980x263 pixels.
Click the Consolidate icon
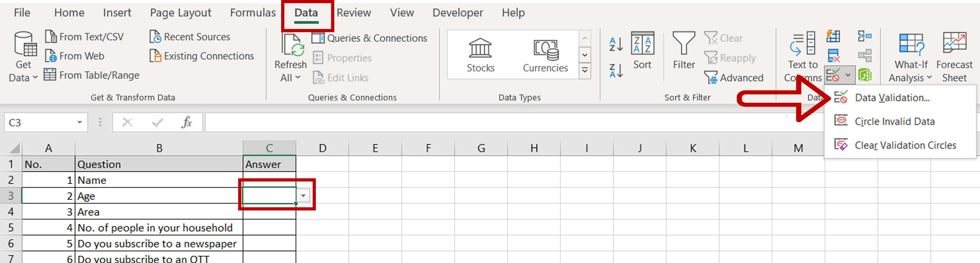[x=865, y=37]
